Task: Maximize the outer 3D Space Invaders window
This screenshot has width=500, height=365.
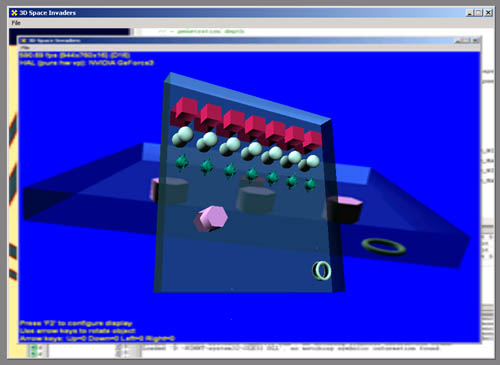Action: 479,13
